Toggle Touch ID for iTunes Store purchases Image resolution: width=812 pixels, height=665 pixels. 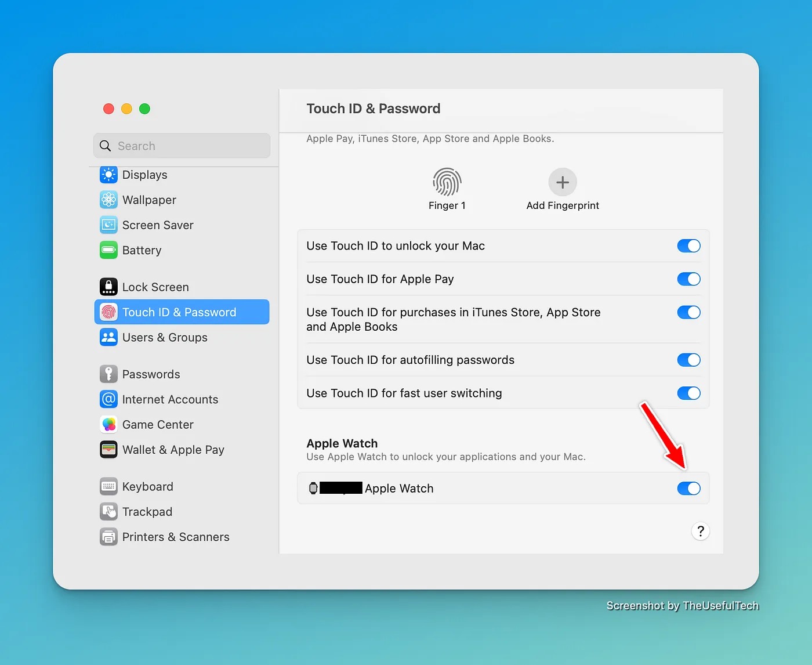coord(688,312)
